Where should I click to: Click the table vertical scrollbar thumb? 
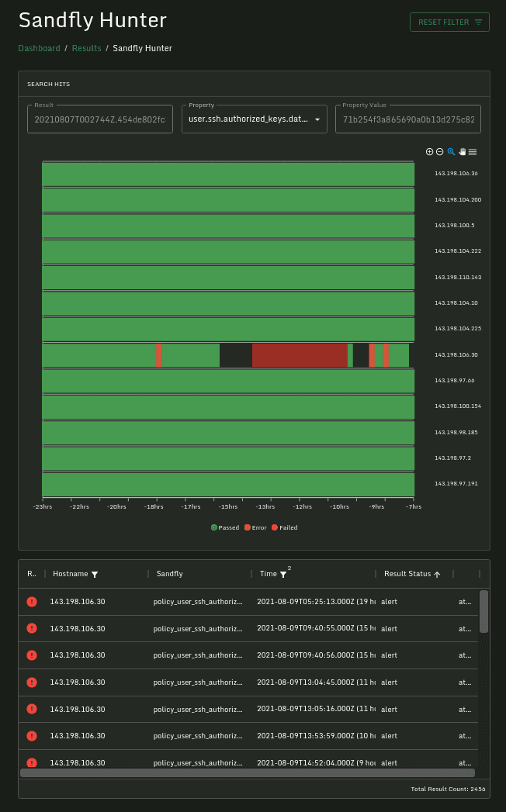(x=483, y=612)
